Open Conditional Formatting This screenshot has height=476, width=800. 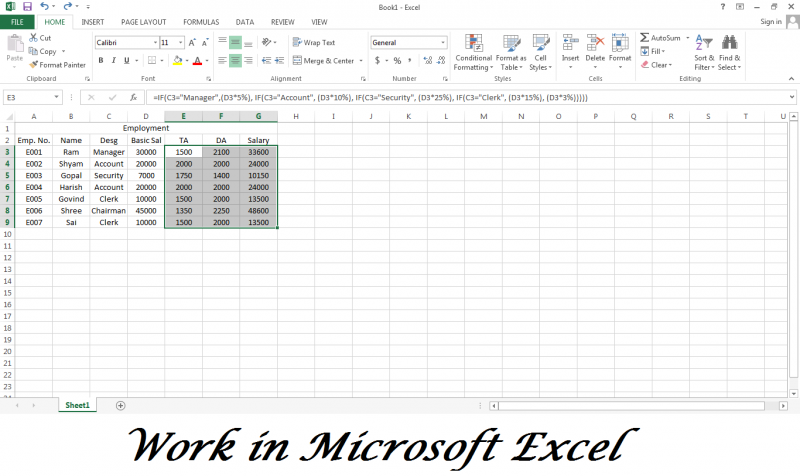click(x=473, y=53)
